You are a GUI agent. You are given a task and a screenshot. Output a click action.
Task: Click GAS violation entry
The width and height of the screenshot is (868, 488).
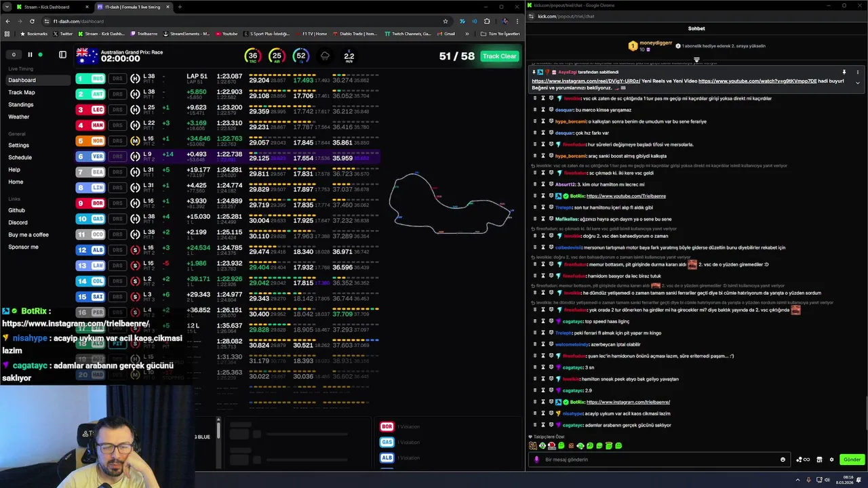click(400, 442)
